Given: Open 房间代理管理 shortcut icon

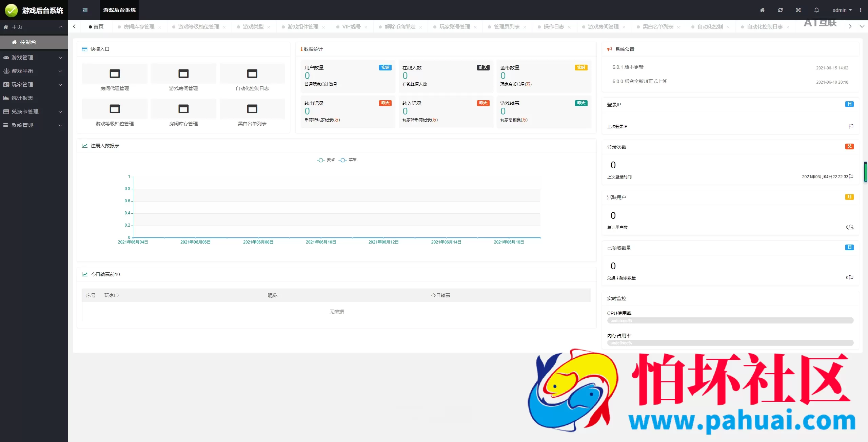Looking at the screenshot, I should click(115, 73).
